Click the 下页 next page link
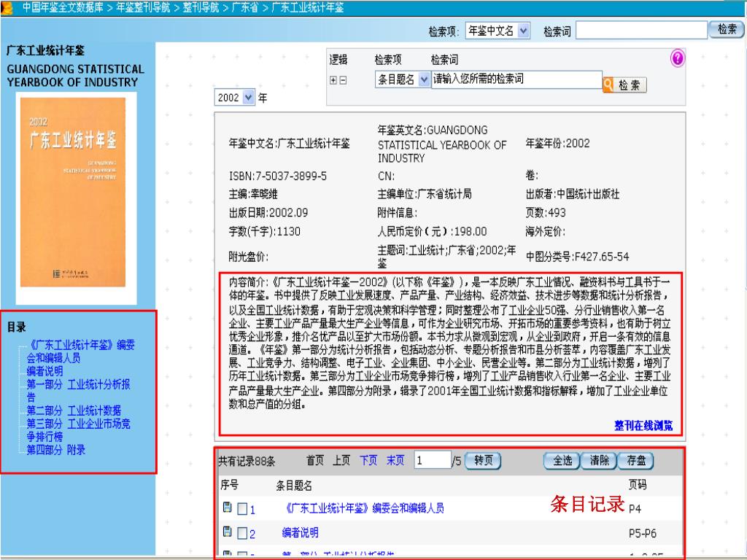The height and width of the screenshot is (560, 747). click(368, 460)
